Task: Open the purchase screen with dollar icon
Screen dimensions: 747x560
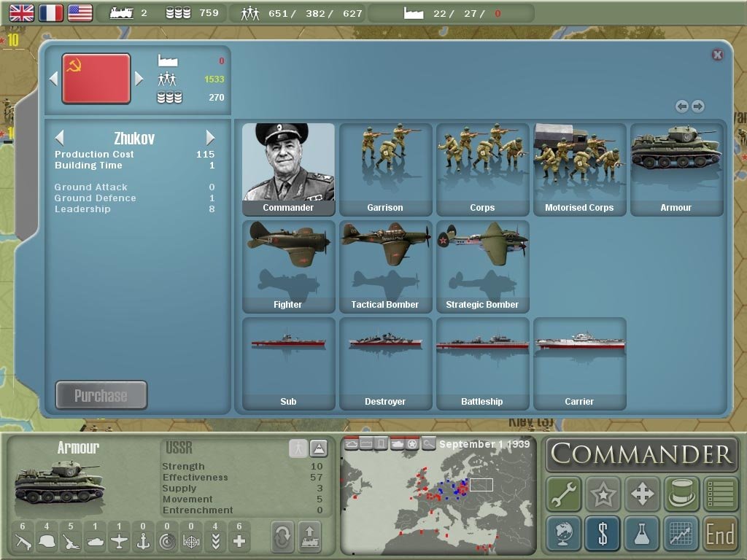Action: [603, 534]
